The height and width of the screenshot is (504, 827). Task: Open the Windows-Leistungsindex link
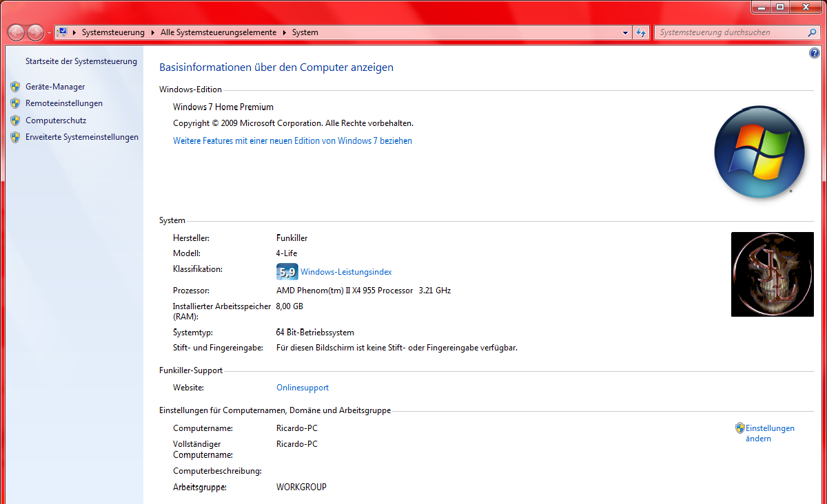(x=346, y=272)
